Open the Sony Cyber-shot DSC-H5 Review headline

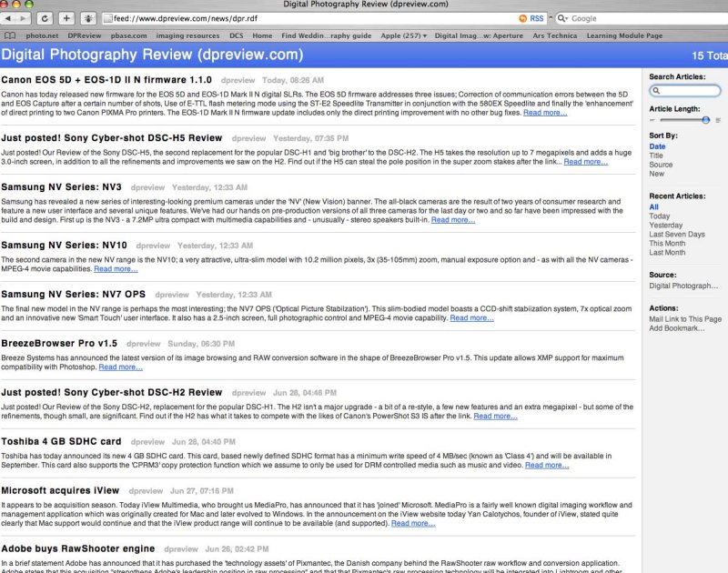[111, 138]
